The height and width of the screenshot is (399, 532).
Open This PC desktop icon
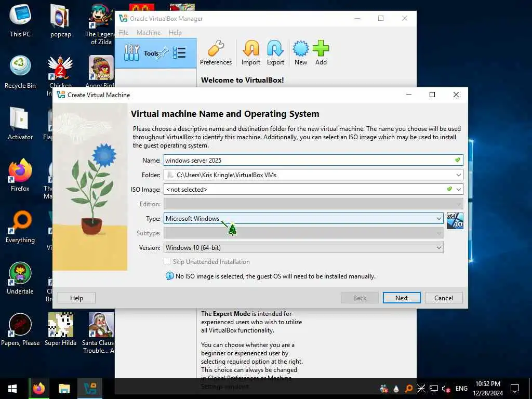click(20, 20)
